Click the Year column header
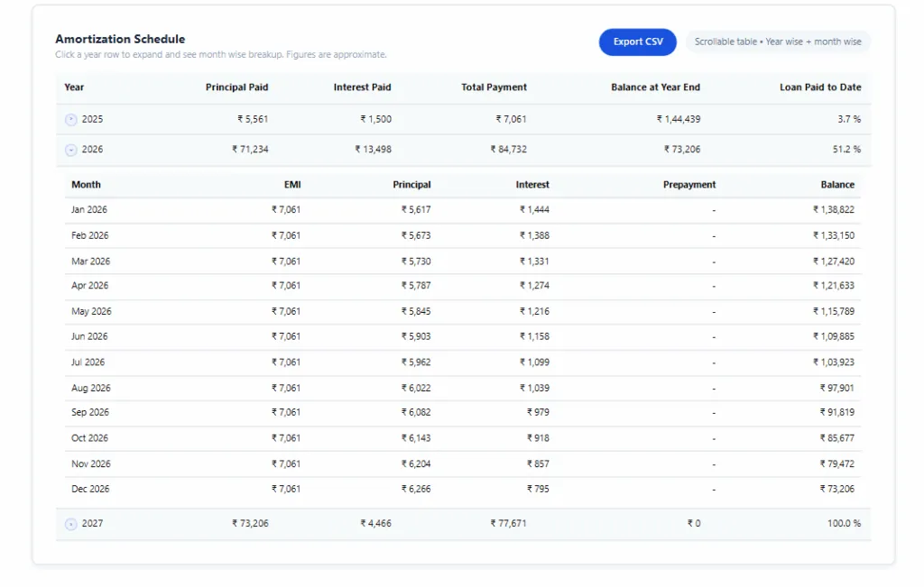 click(x=74, y=87)
